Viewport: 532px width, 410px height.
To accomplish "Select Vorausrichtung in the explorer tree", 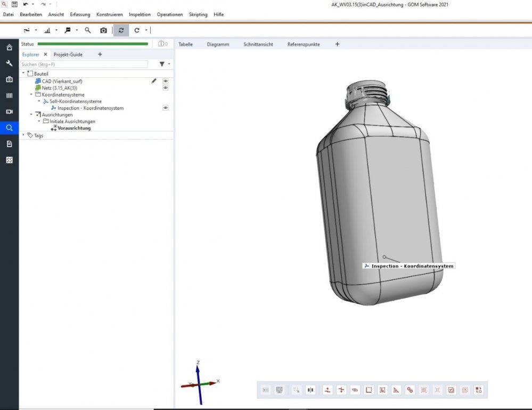I will 74,128.
